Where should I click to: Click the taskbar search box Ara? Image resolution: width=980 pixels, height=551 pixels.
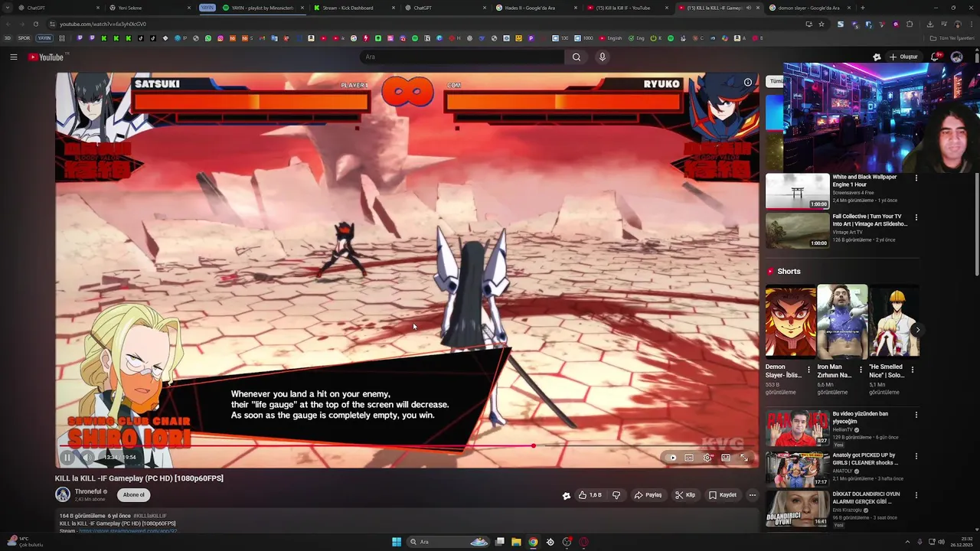[x=448, y=542]
